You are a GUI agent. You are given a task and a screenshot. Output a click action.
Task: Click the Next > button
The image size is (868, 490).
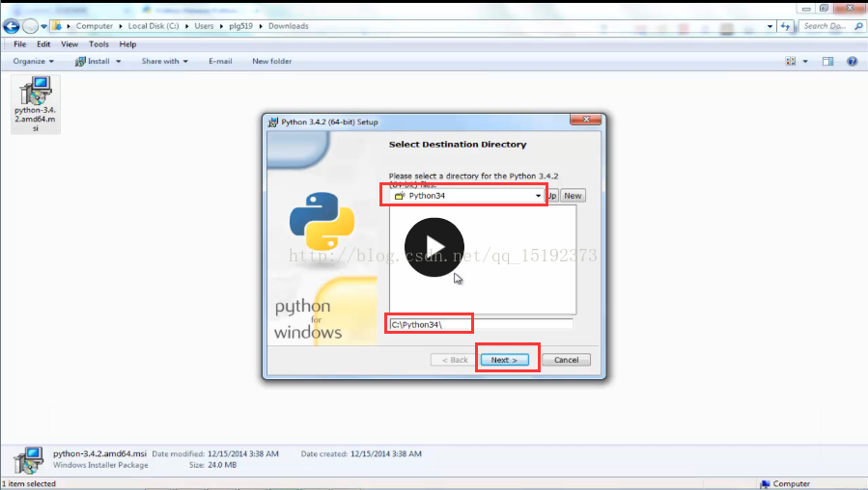tap(504, 360)
